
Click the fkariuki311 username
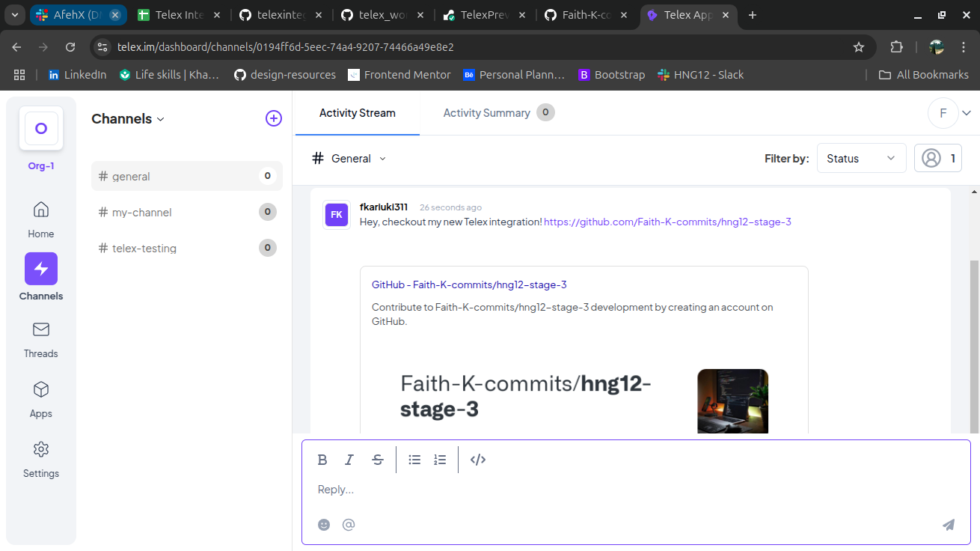coord(384,207)
